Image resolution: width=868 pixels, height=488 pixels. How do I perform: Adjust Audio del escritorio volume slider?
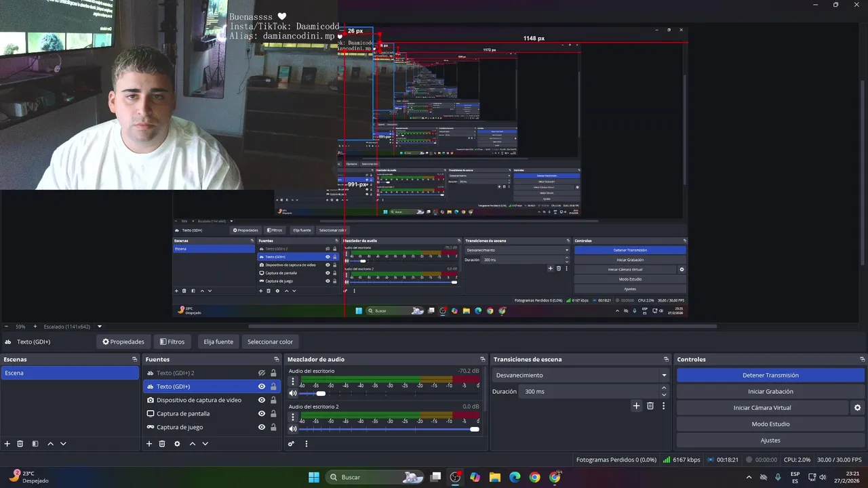pyautogui.click(x=389, y=393)
